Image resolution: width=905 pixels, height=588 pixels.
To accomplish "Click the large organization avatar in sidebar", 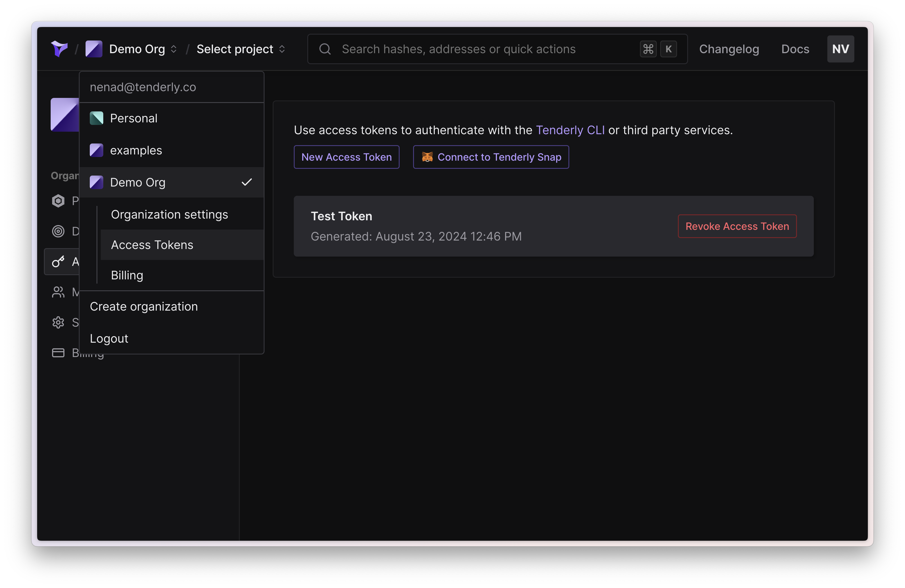I will 65,115.
